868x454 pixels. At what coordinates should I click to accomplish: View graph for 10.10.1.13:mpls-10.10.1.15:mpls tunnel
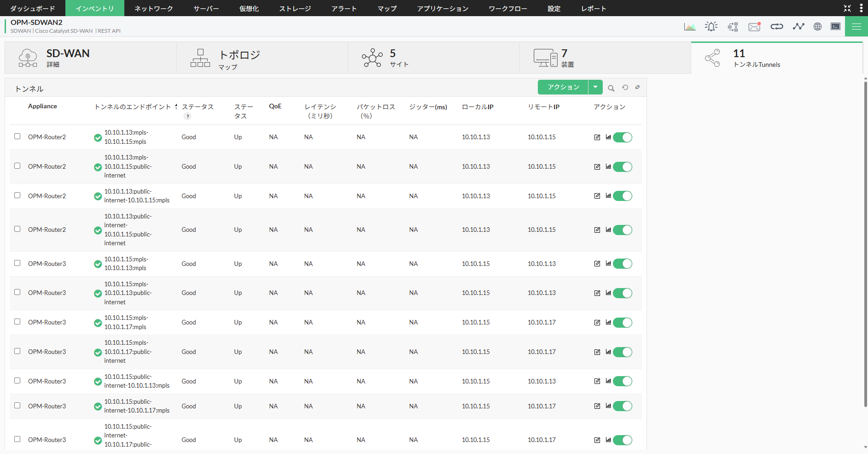click(x=608, y=137)
